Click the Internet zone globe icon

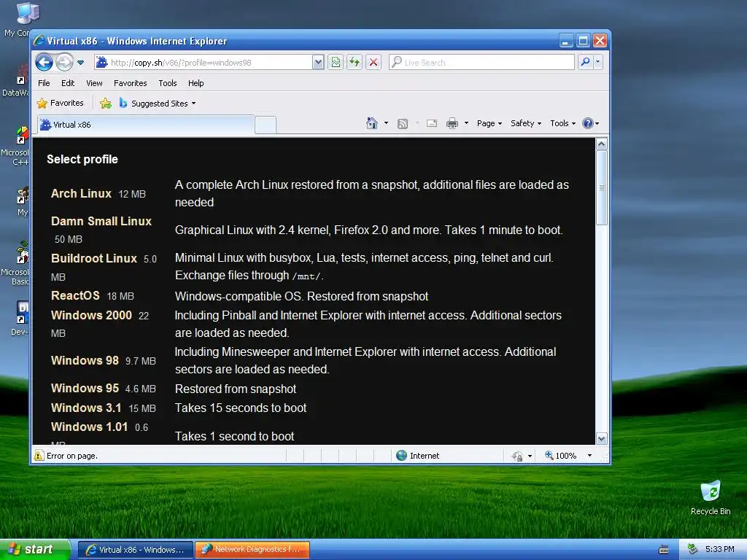pos(402,456)
